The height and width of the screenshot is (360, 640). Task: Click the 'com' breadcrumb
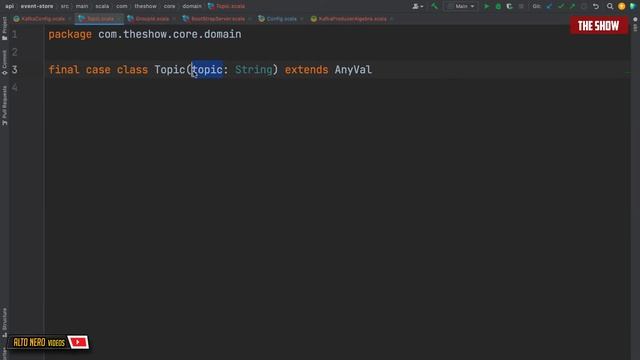point(122,6)
